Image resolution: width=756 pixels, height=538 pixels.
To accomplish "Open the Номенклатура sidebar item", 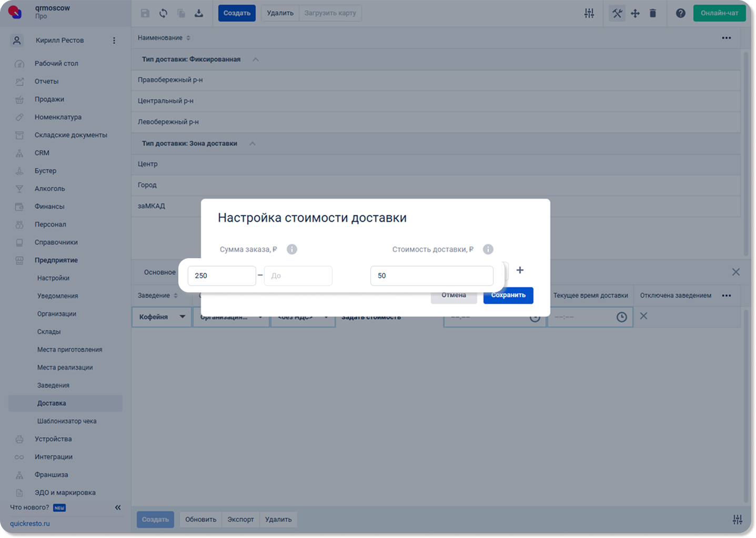I will click(x=58, y=117).
